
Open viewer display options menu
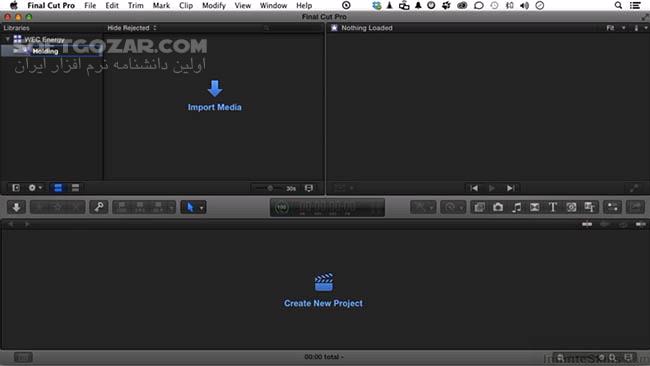point(640,28)
